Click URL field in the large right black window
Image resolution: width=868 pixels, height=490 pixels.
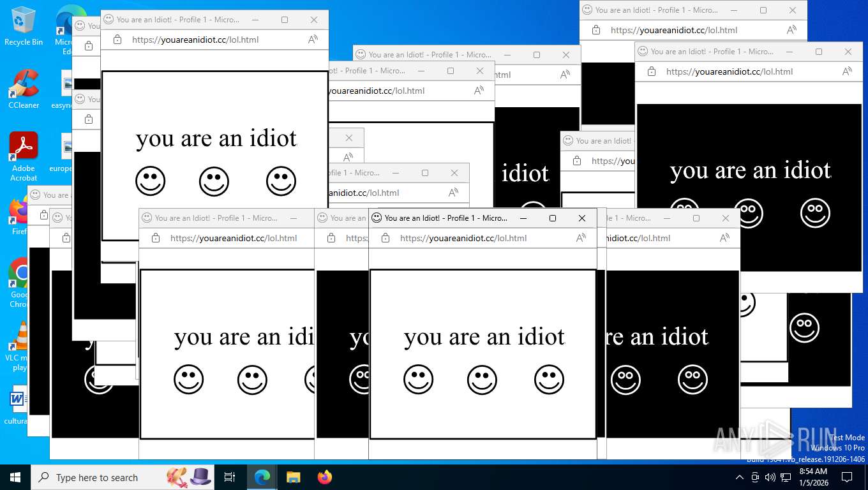pyautogui.click(x=730, y=71)
